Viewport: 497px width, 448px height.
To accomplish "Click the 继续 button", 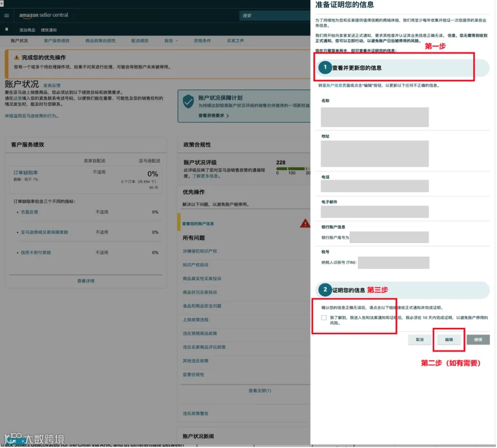I will (478, 340).
